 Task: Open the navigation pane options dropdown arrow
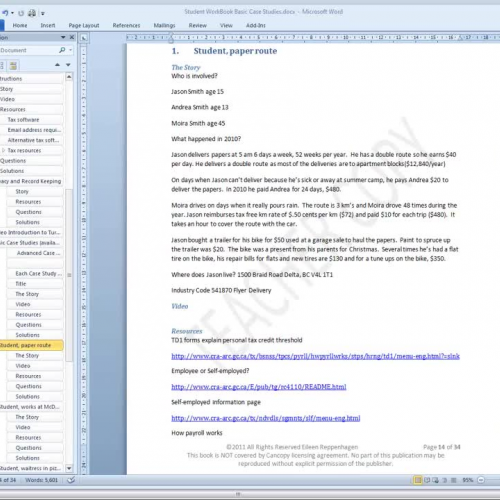click(63, 37)
